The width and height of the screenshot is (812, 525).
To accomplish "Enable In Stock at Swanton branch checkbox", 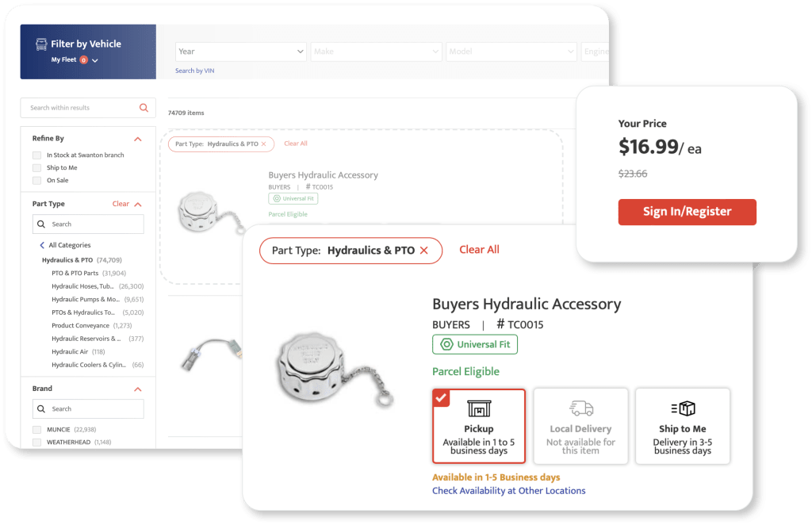I will [36, 155].
